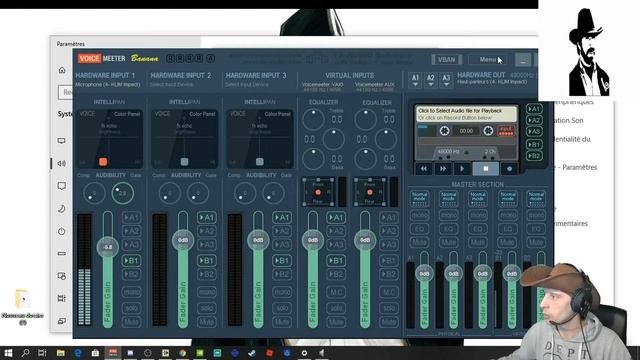Click the VAIO equalizer Bass knob
Viewport: 640px width, 360px height.
tap(313, 159)
